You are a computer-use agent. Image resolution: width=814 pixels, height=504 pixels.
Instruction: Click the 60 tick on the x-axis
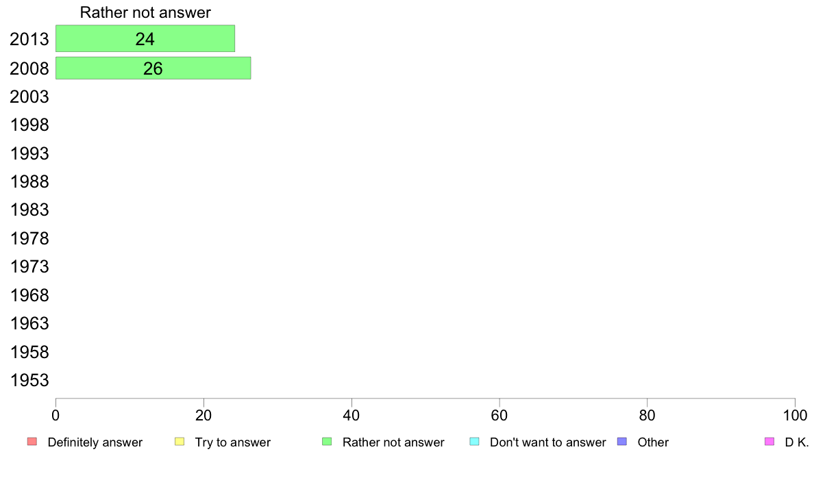coord(500,415)
